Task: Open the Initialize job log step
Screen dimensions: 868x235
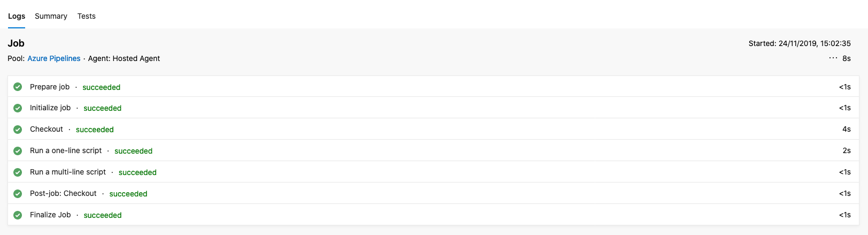Action: (50, 108)
